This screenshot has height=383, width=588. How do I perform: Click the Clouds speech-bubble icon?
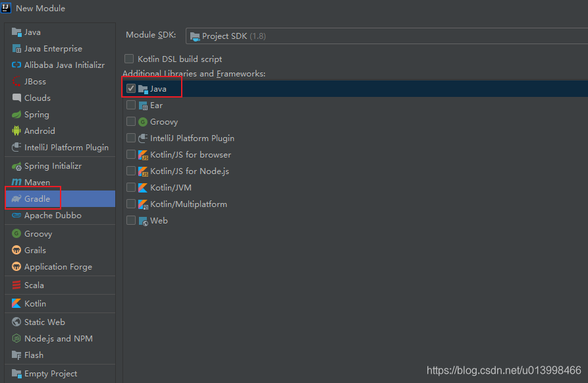coord(16,98)
